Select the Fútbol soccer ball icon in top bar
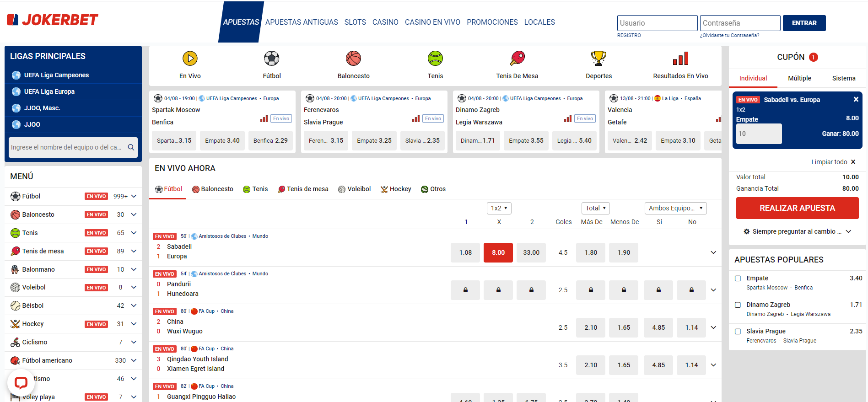The height and width of the screenshot is (402, 868). coord(272,59)
